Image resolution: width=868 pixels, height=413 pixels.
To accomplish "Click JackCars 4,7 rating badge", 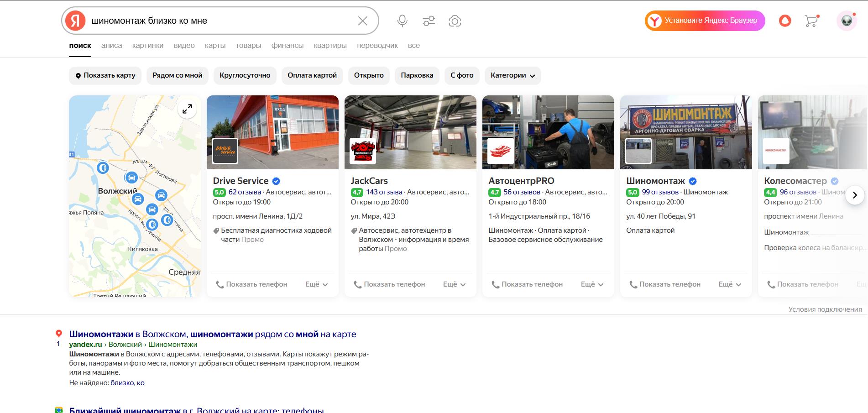I will tap(357, 192).
